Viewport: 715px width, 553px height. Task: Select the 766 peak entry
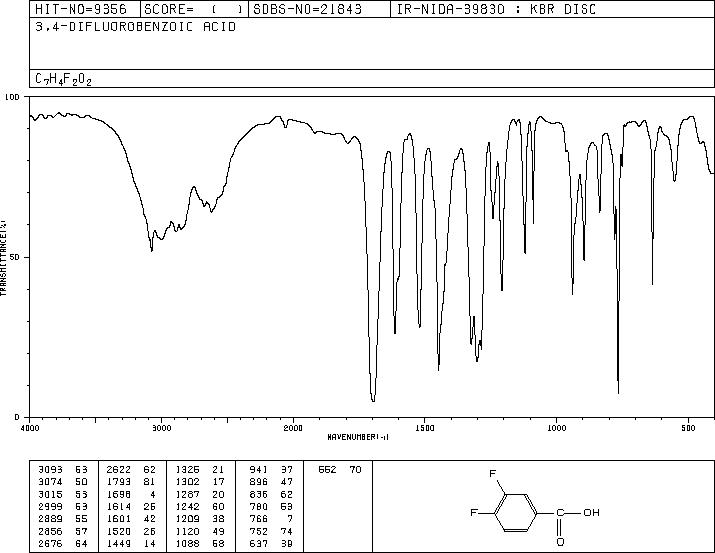tap(271, 519)
